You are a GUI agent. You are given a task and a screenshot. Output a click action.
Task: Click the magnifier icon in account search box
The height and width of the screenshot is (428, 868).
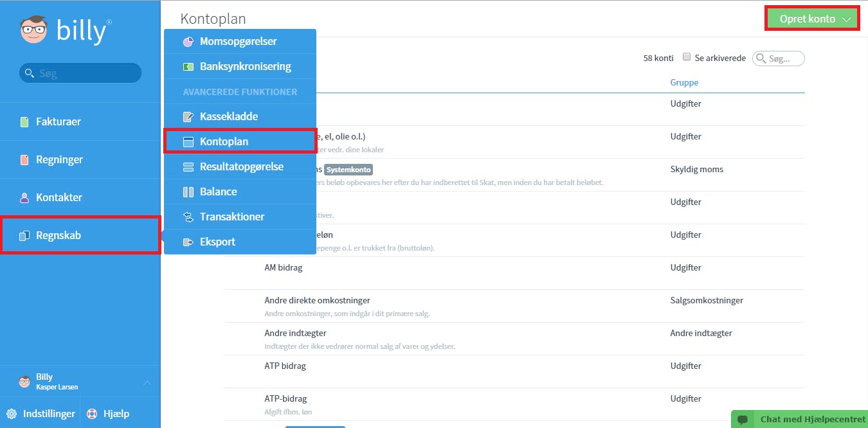(762, 58)
